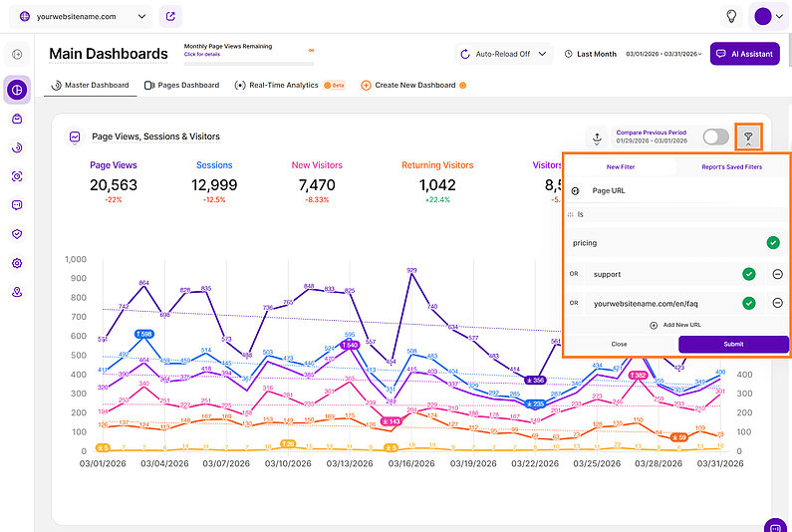Open Last Month date range picker
The image size is (792, 532).
tap(633, 54)
